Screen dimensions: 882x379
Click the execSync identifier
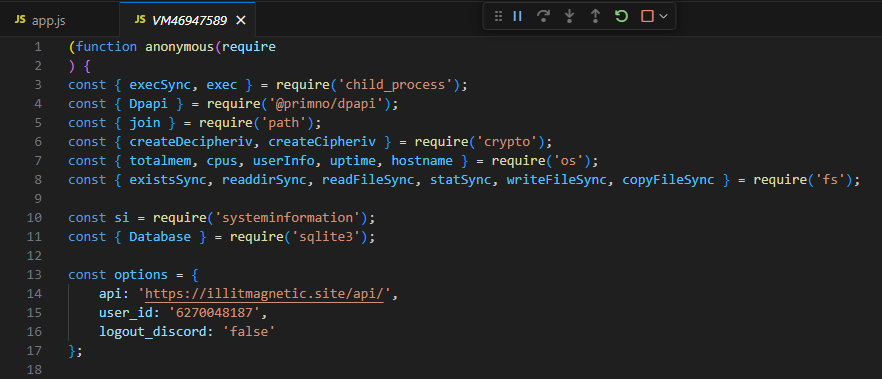coord(160,85)
